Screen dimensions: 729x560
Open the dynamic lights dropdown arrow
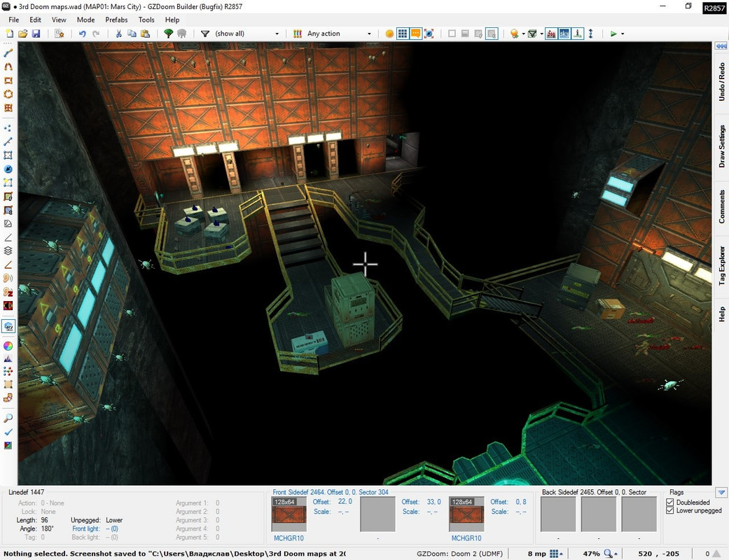click(523, 34)
